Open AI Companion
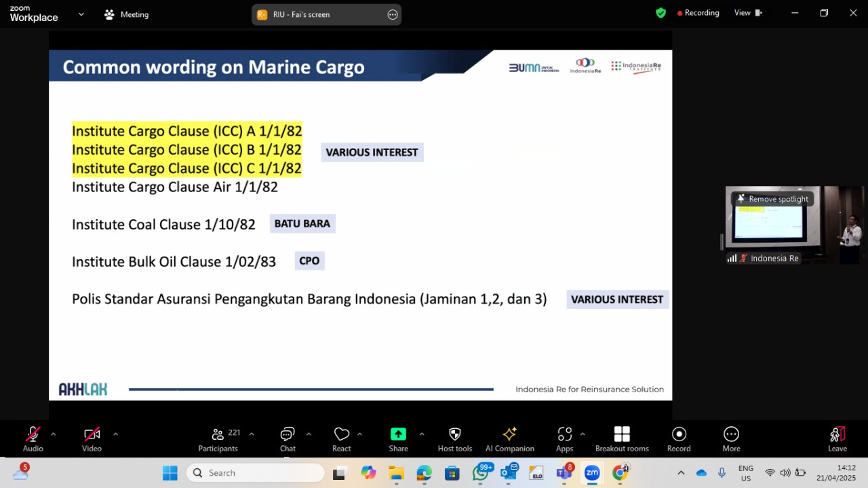Viewport: 868px width, 488px height. coord(510,439)
